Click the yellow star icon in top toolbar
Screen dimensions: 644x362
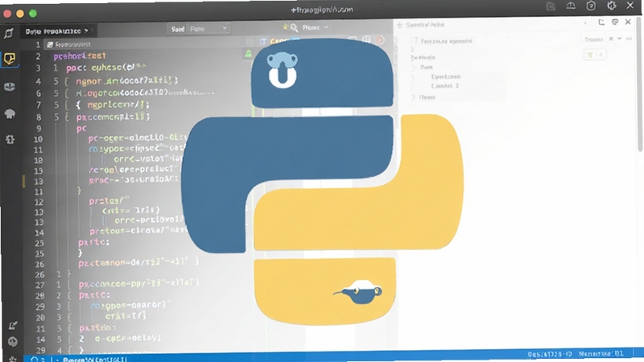coord(285,27)
